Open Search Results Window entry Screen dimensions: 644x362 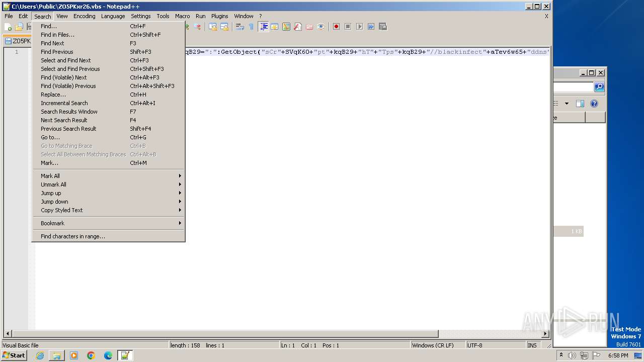tap(108, 112)
